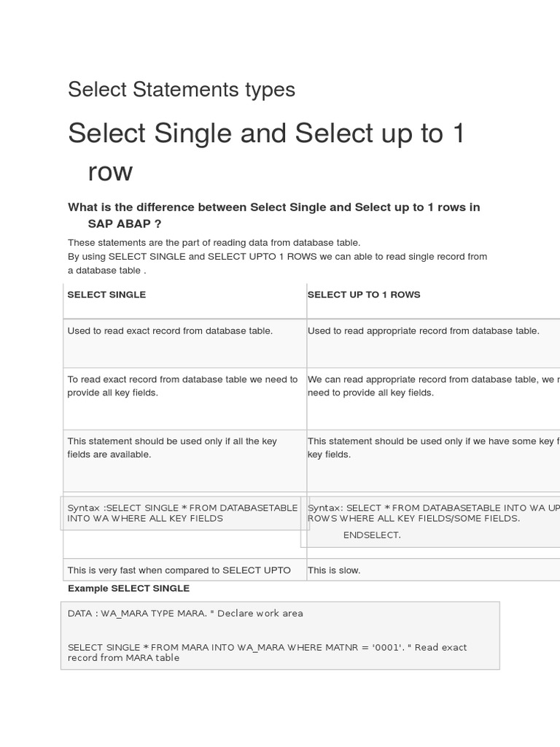The image size is (560, 747).
Task: Click the 'Select Statements types' heading
Action: [x=182, y=90]
